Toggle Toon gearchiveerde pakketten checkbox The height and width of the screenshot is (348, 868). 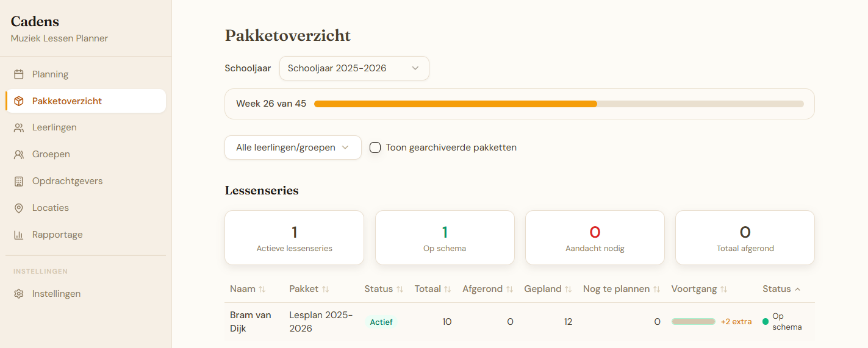point(375,147)
